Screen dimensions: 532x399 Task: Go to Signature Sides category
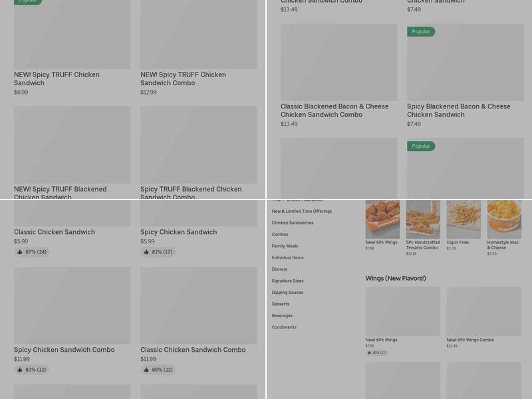(x=287, y=281)
